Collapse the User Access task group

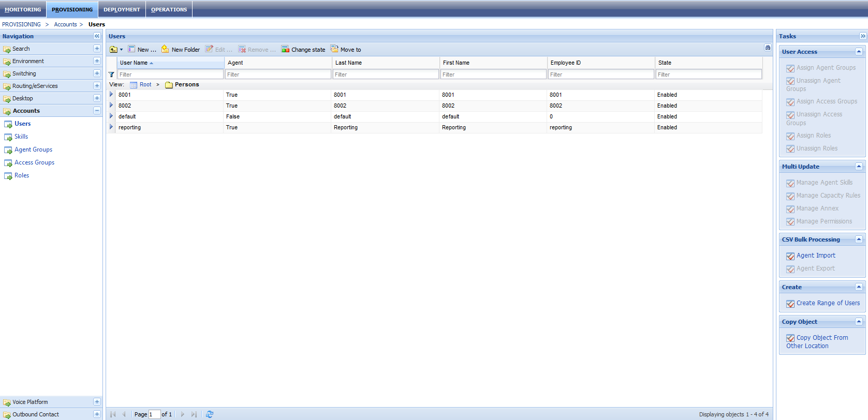click(859, 52)
